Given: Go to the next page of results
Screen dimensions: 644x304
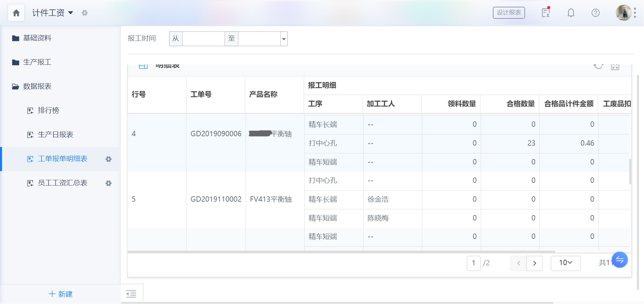Looking at the screenshot, I should click(534, 263).
